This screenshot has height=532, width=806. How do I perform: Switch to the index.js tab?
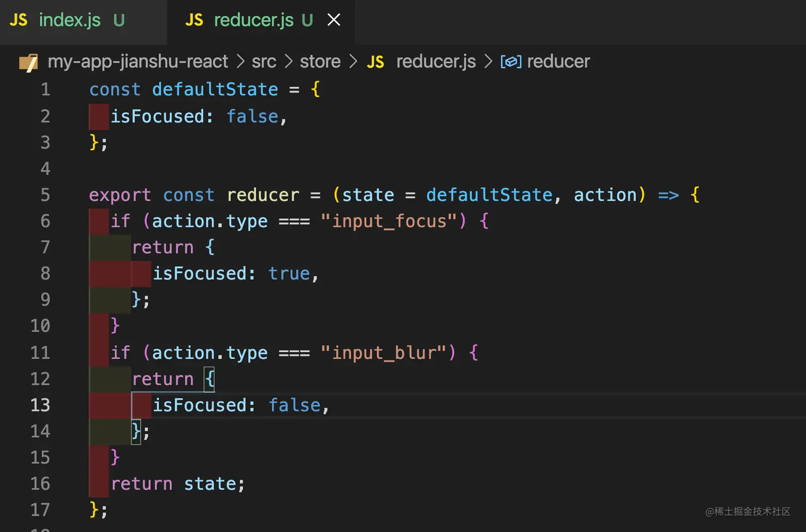tap(83, 21)
